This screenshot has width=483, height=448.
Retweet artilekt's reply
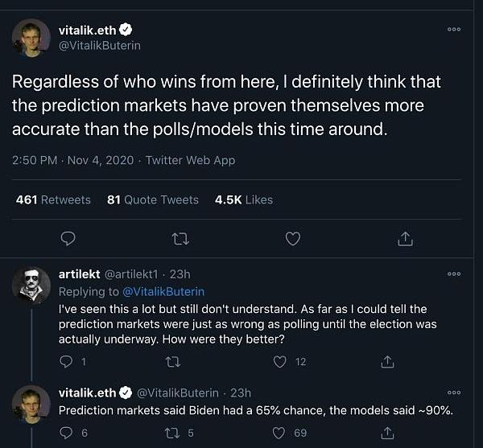click(x=172, y=362)
